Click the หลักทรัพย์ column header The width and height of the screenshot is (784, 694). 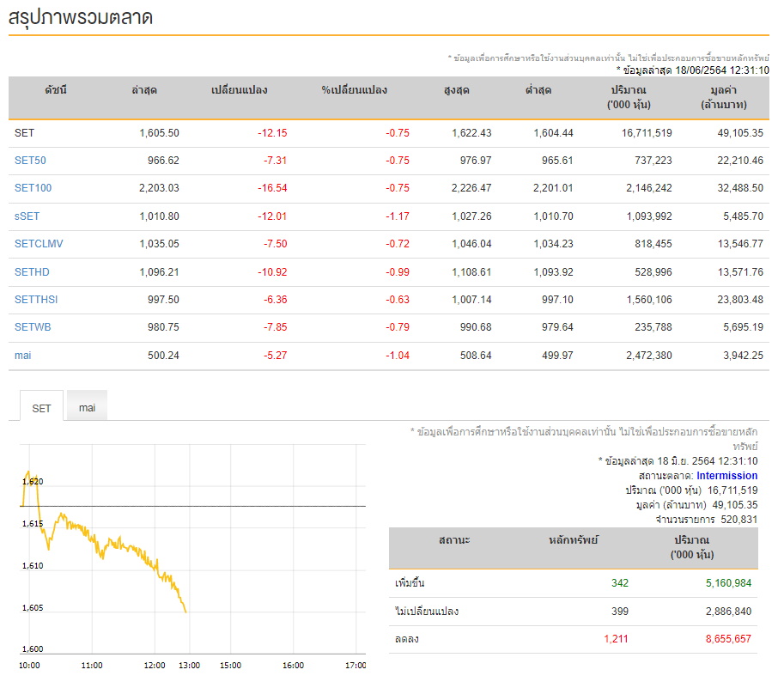pyautogui.click(x=574, y=540)
